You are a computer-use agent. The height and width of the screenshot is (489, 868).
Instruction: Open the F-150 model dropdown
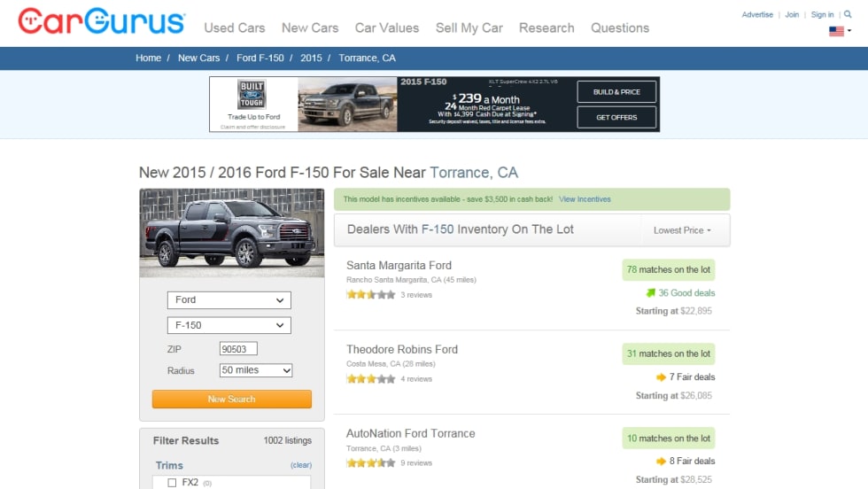pos(229,325)
